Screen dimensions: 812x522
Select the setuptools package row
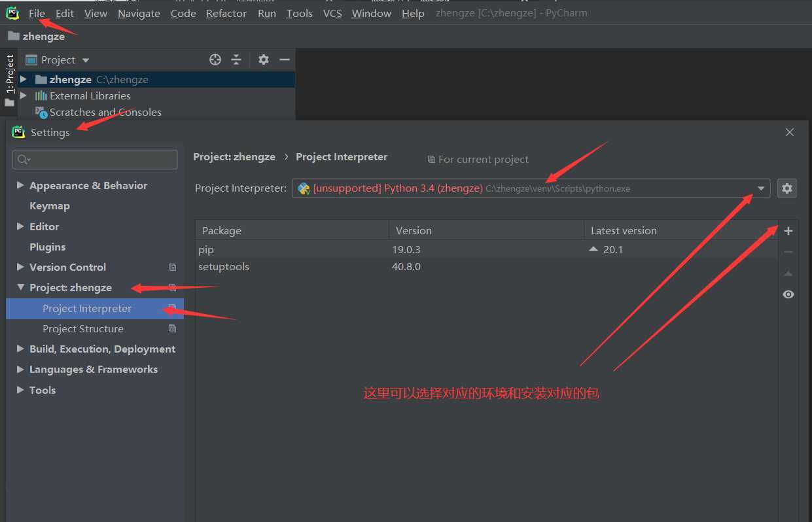tap(486, 266)
